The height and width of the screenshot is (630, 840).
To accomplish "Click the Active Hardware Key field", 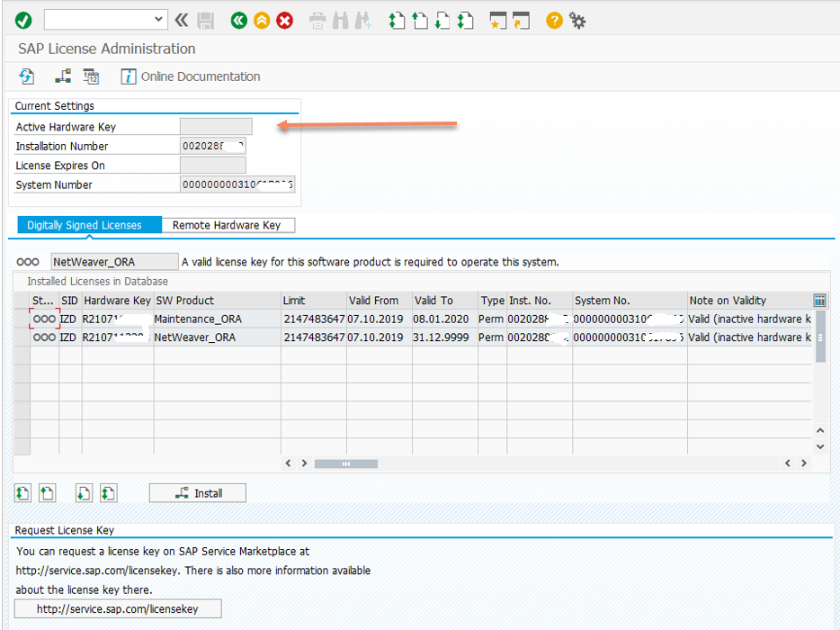I will click(x=216, y=127).
